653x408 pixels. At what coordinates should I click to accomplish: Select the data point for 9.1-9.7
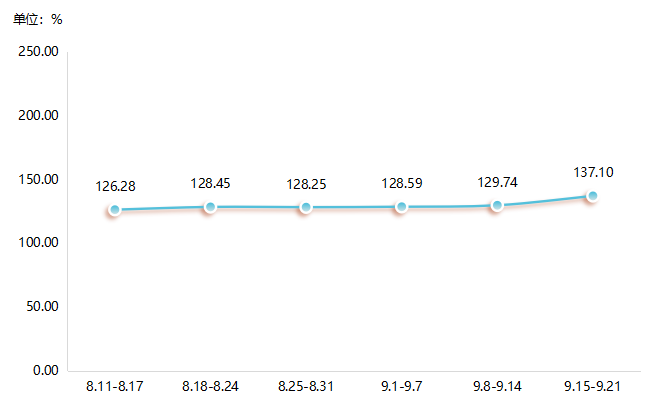tap(401, 207)
